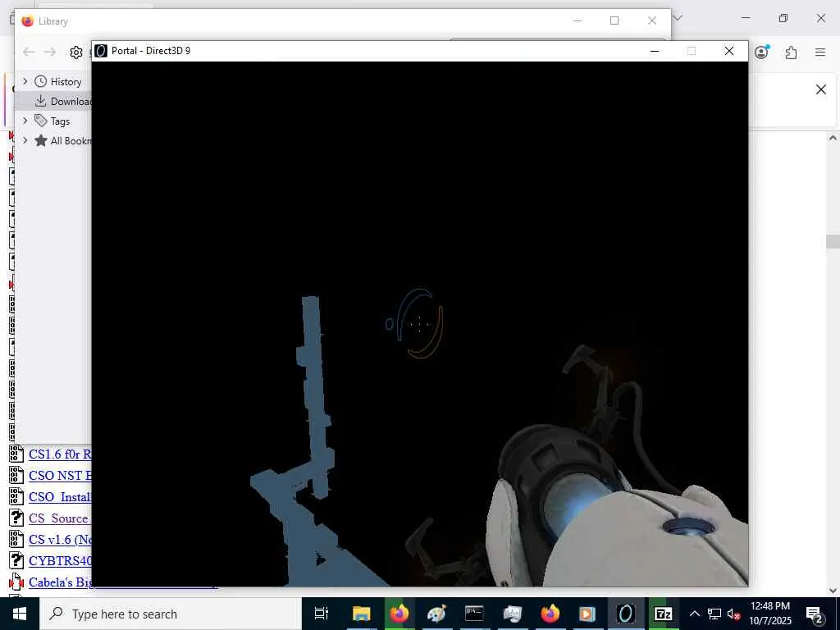Minimize the Library window

pyautogui.click(x=577, y=21)
